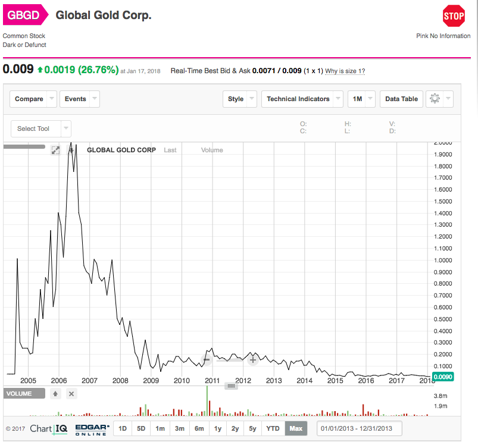Remove the VOLUME study with the X icon

click(71, 393)
